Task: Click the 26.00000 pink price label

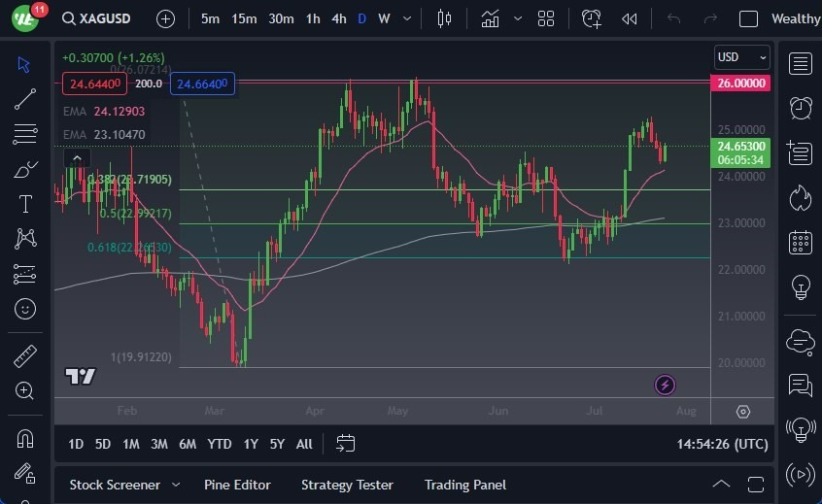Action: point(742,84)
